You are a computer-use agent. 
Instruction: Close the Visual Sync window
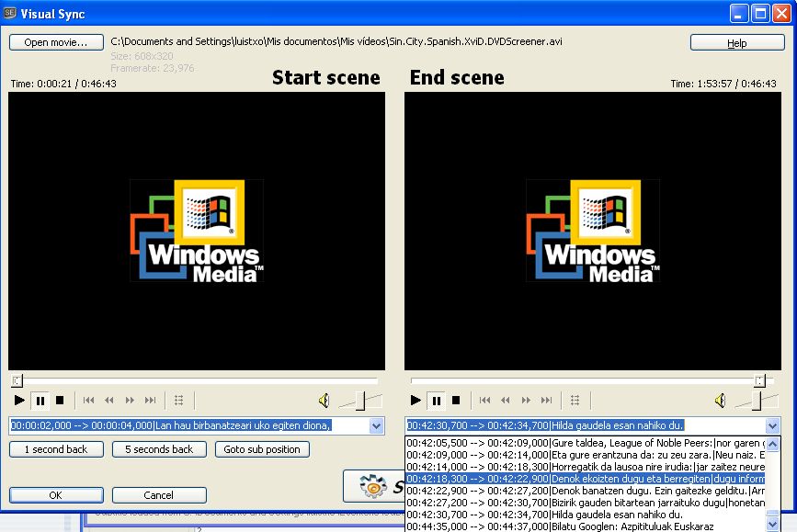(781, 14)
